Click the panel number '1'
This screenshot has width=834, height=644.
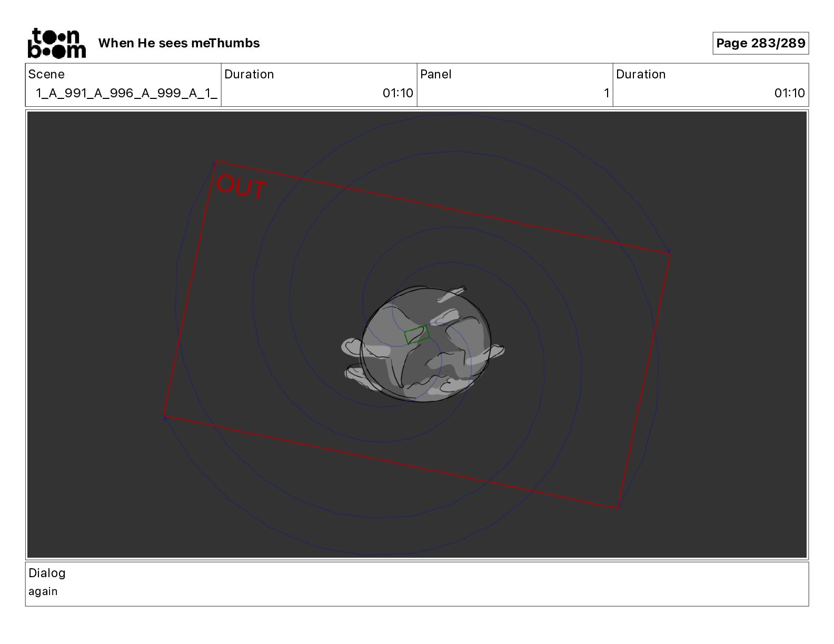607,93
